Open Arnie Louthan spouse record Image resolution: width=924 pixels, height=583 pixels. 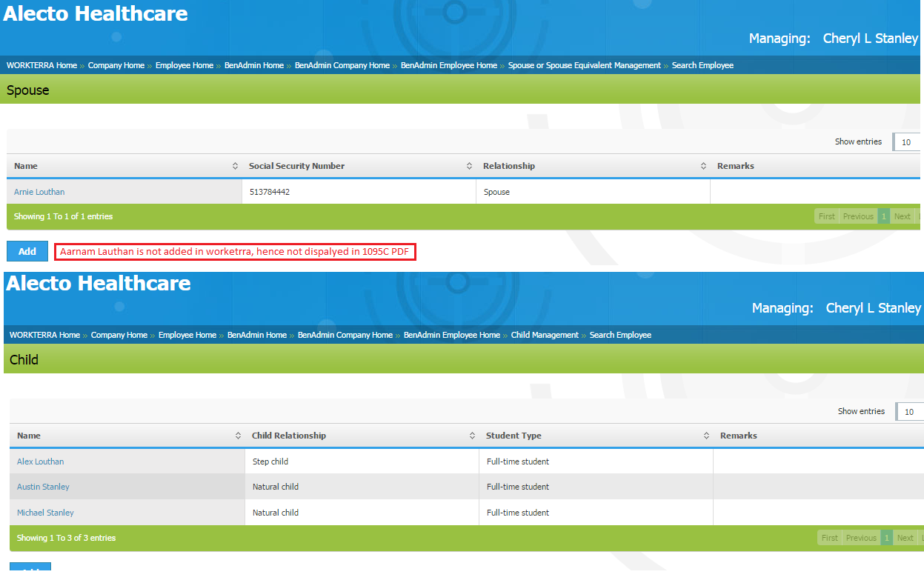tap(39, 192)
